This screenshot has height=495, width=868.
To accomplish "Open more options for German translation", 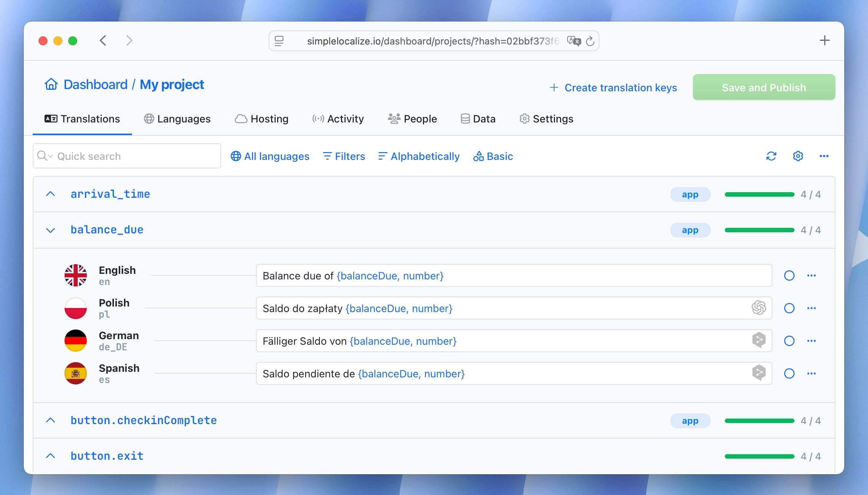I will [811, 341].
